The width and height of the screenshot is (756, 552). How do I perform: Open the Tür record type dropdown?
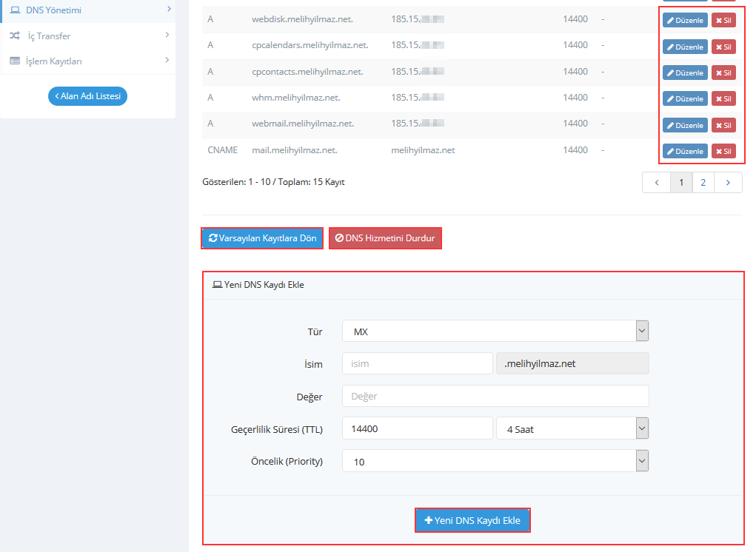coord(495,331)
